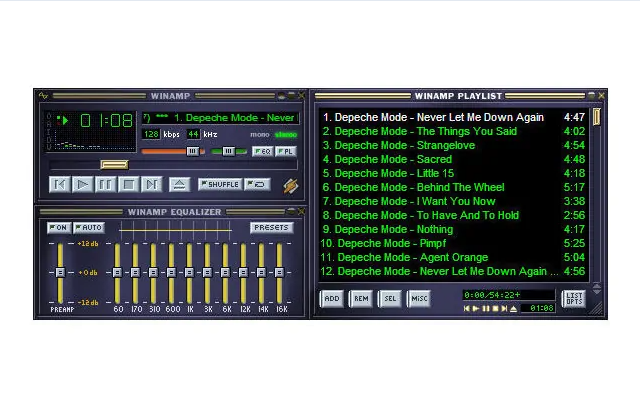Click the +0 db equalizer reset label
640x406 pixels.
(88, 273)
